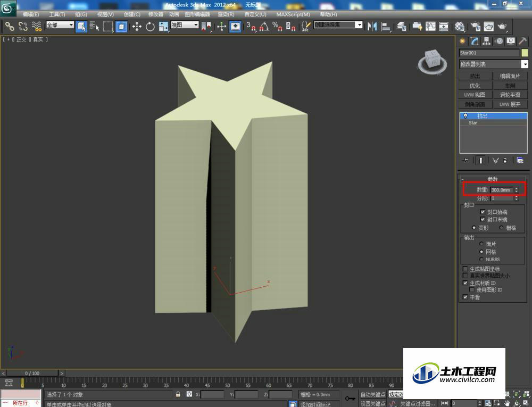Click the 分段 segments spinner arrows

click(517, 198)
